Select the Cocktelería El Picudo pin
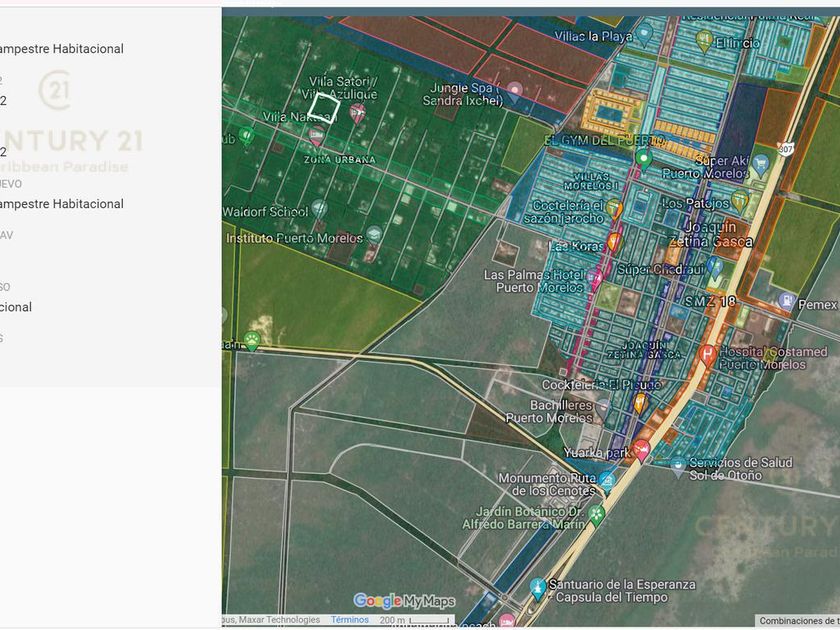The image size is (840, 630). 640,403
